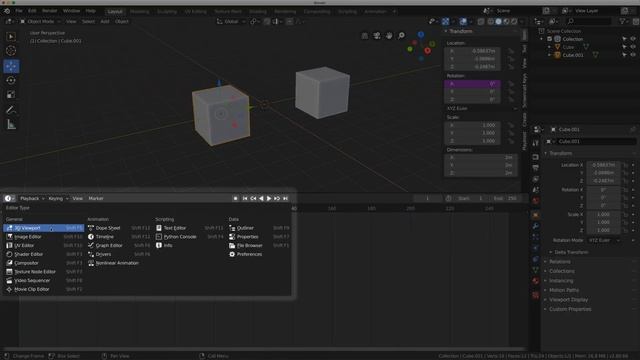Select Compositor editor type
This screenshot has height=360, width=640.
[44, 263]
